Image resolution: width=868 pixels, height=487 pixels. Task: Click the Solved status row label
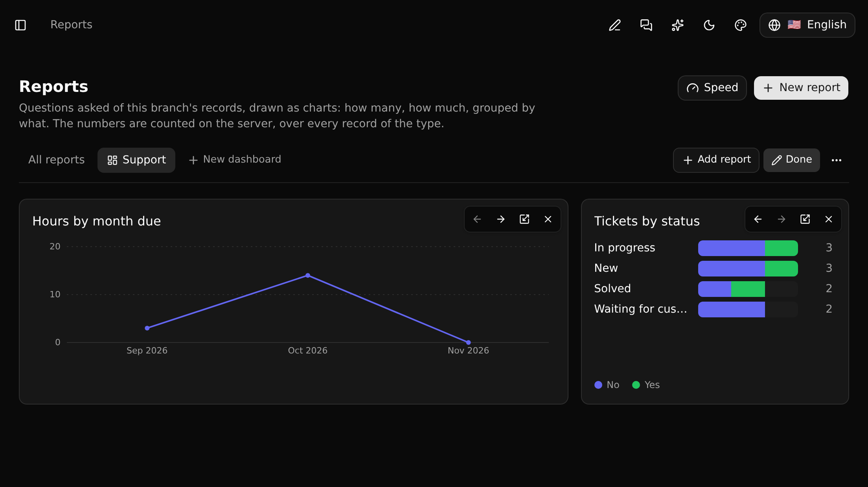(x=612, y=289)
